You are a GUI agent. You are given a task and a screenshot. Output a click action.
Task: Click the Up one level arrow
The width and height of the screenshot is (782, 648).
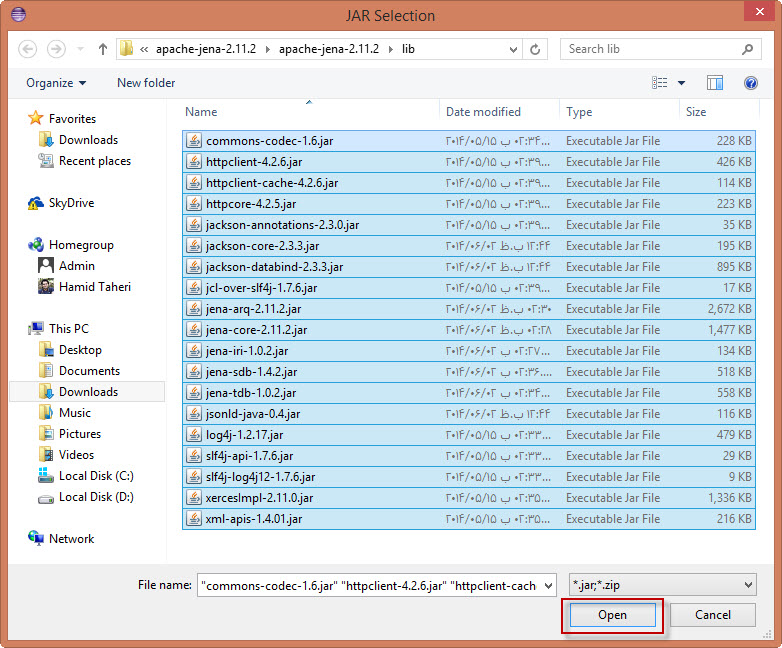(x=102, y=49)
